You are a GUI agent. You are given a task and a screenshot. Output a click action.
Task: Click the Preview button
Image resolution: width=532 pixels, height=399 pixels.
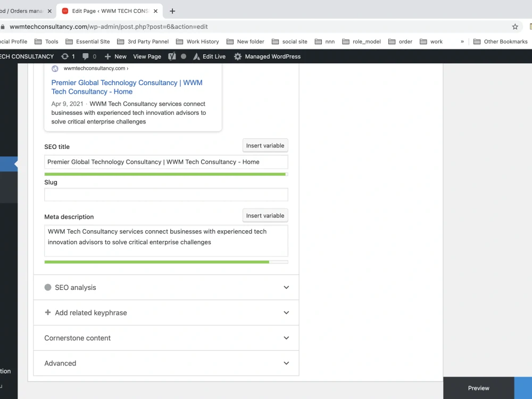coord(478,388)
